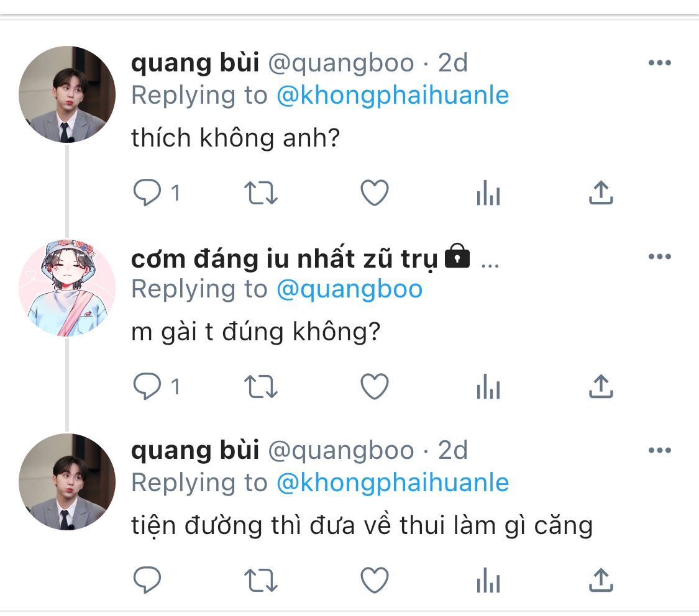Image resolution: width=699 pixels, height=616 pixels.
Task: Open more options on first quang bùi tweet
Action: [660, 63]
